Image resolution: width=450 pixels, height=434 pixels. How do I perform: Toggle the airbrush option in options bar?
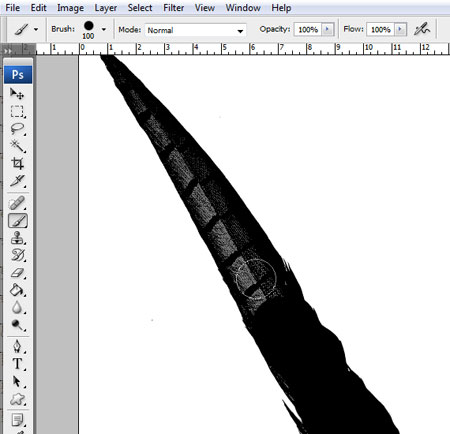[x=422, y=29]
